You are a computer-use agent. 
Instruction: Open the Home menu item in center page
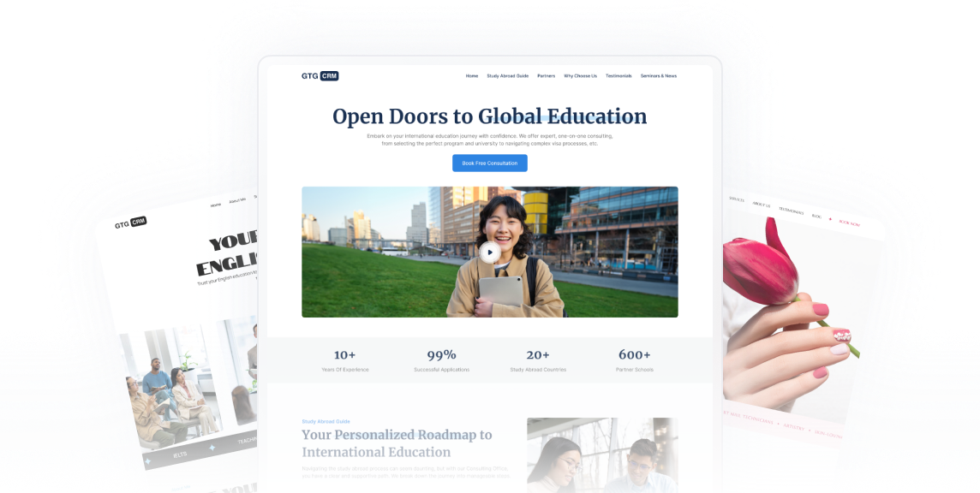[472, 75]
